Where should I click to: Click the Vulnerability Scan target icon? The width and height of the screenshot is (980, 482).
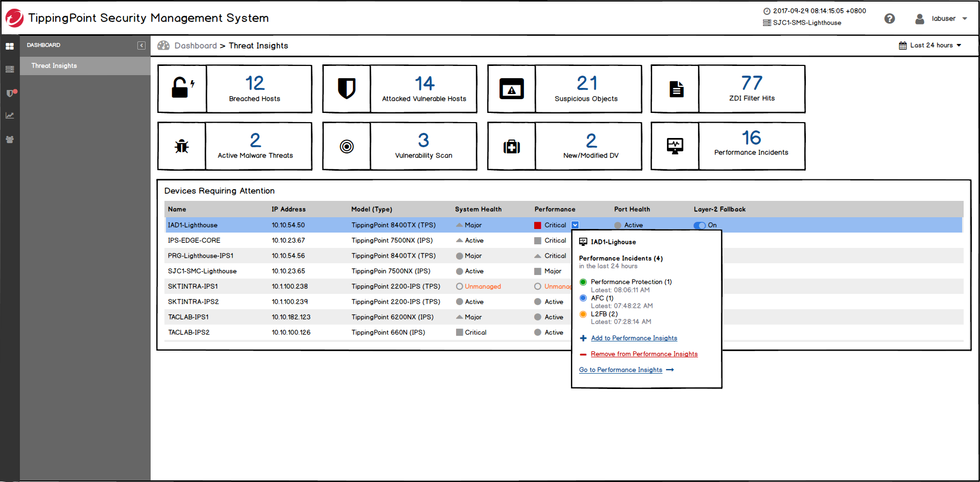(x=347, y=147)
